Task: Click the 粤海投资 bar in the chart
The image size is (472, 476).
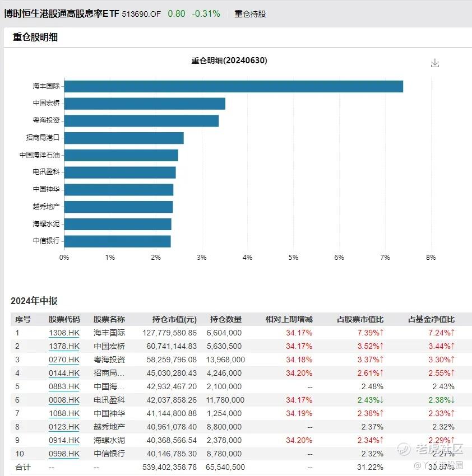Action: pos(141,121)
